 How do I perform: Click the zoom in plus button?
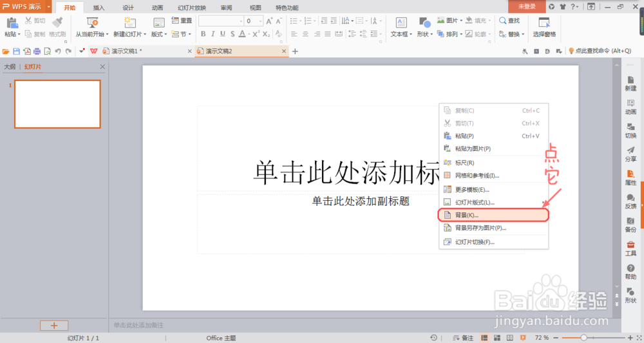click(630, 338)
